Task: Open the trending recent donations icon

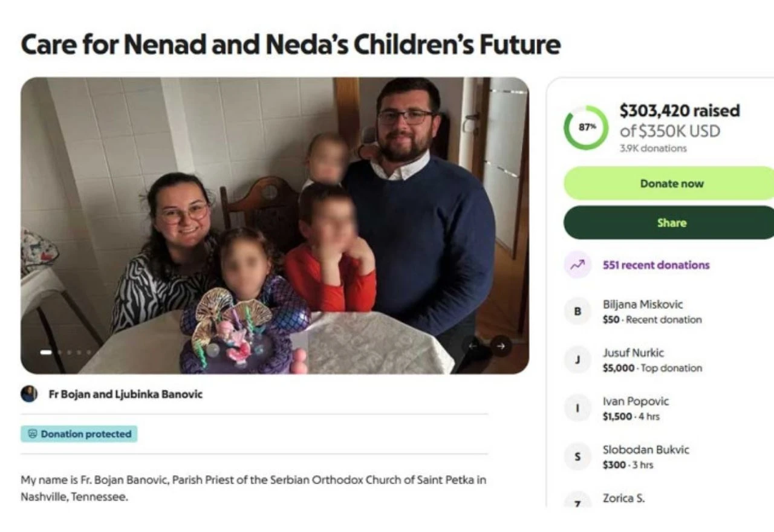Action: 577,265
